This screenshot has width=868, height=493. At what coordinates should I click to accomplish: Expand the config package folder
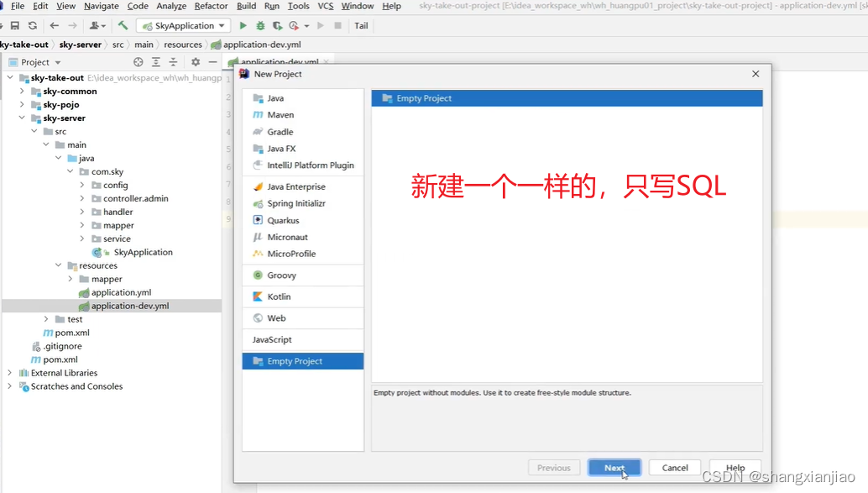point(82,185)
